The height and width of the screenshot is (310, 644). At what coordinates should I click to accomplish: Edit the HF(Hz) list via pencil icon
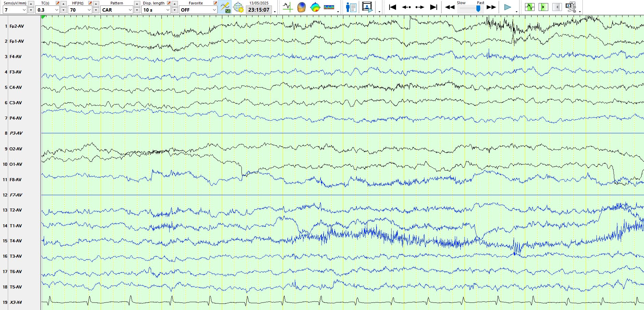(90, 3)
